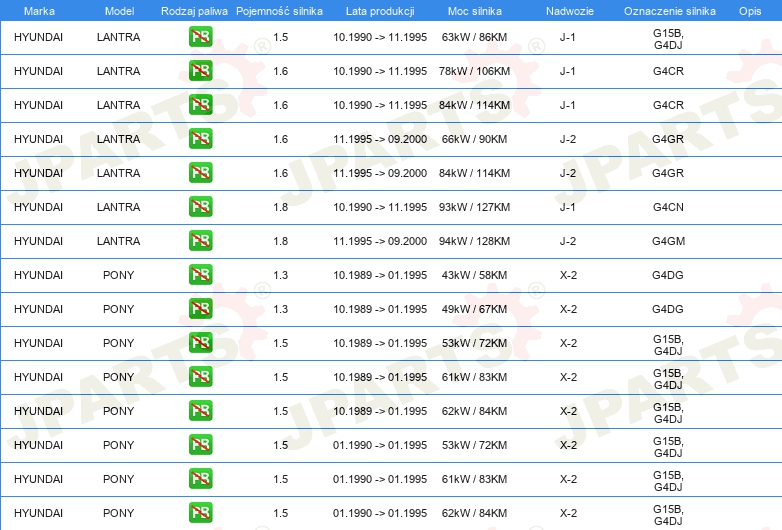Select the 94kW / 128KM power cell

[x=474, y=241]
